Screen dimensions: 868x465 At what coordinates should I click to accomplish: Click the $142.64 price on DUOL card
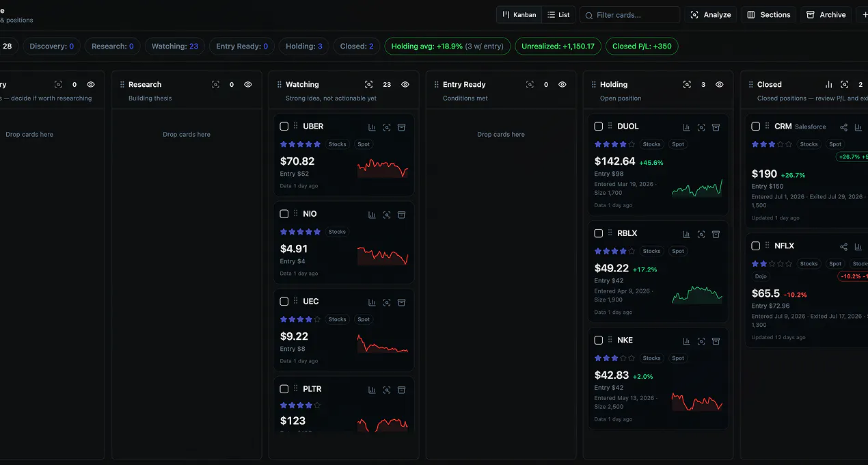click(x=615, y=161)
